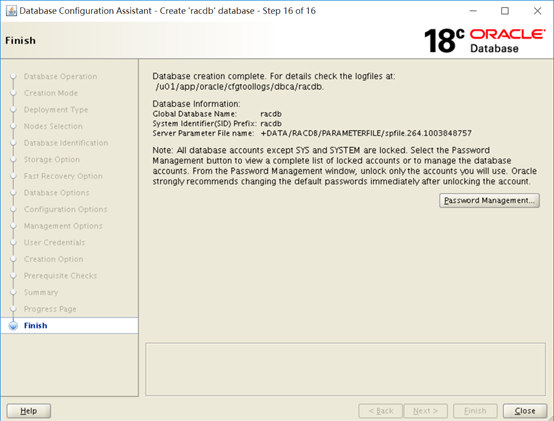Click the 'Database Information:' heading
The width and height of the screenshot is (554, 421).
click(x=196, y=104)
